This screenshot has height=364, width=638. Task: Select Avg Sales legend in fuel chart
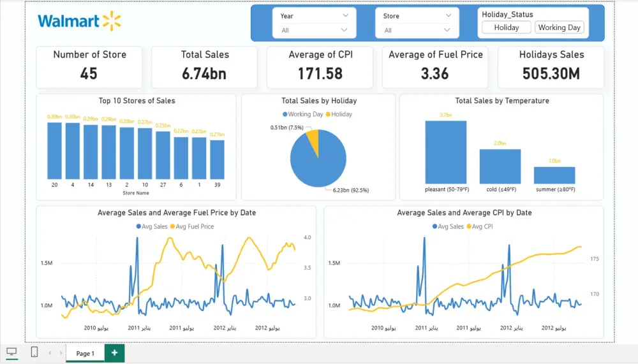[152, 226]
